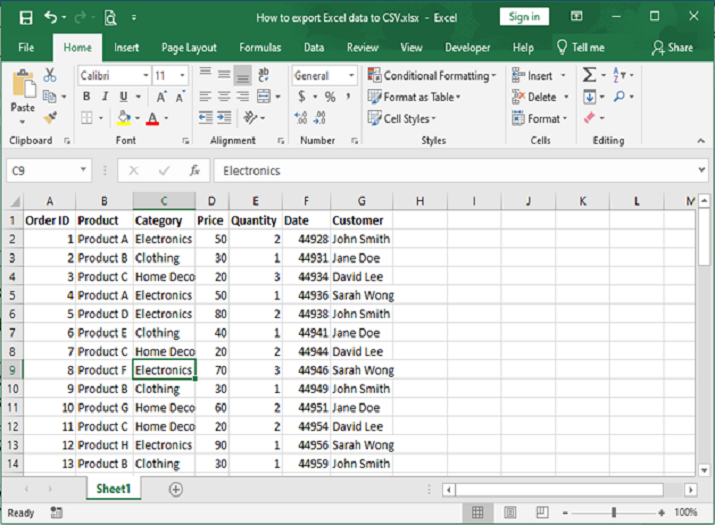Click the Cut scissors icon

[x=49, y=75]
